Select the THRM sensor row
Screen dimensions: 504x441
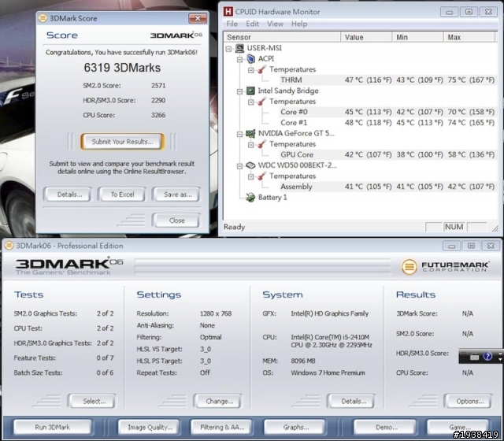[387, 80]
